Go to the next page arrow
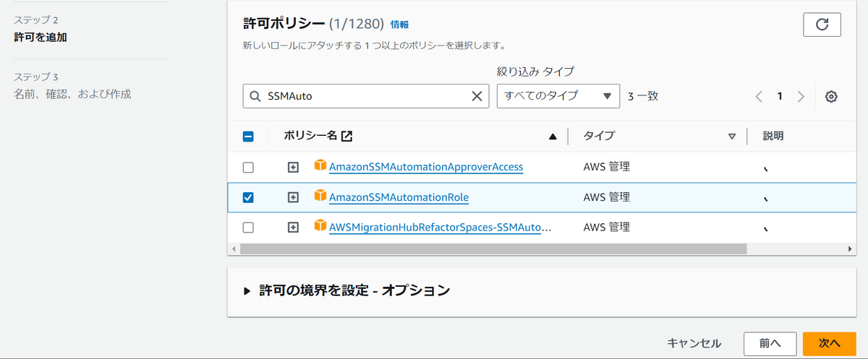Image resolution: width=868 pixels, height=359 pixels. tap(801, 96)
